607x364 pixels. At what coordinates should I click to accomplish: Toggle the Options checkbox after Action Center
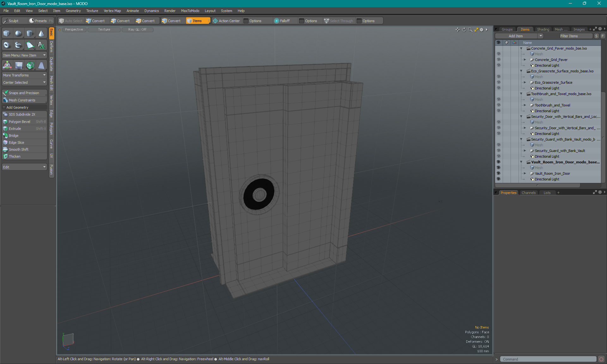(246, 21)
